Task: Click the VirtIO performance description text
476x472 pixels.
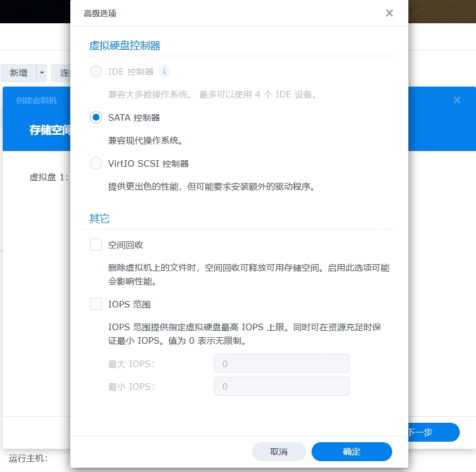Action: [211, 187]
